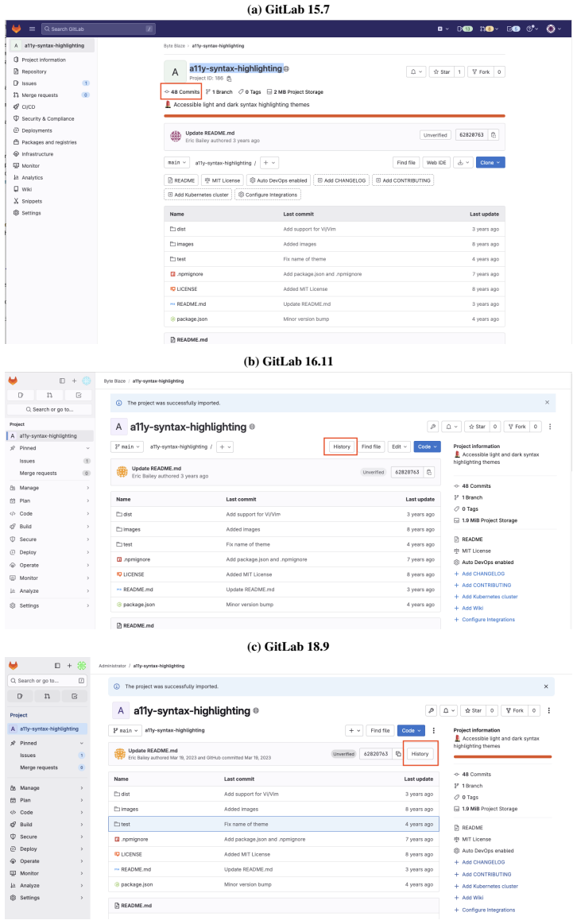Star the project in the GitLab 15.7 panel

pos(441,72)
